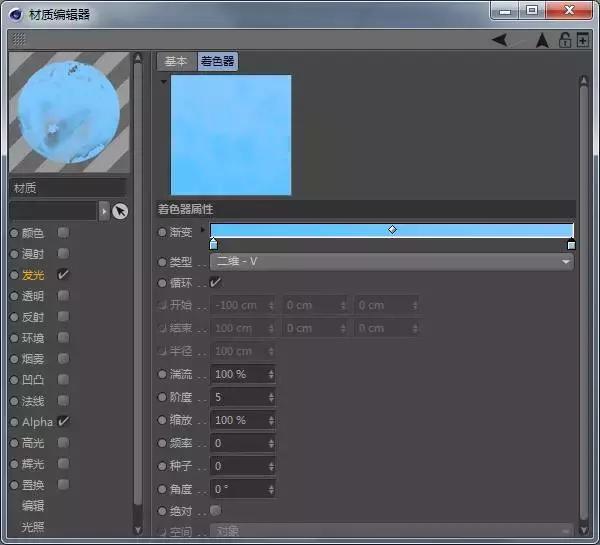Click the 缩放 stepper arrows
The image size is (600, 545).
click(271, 420)
